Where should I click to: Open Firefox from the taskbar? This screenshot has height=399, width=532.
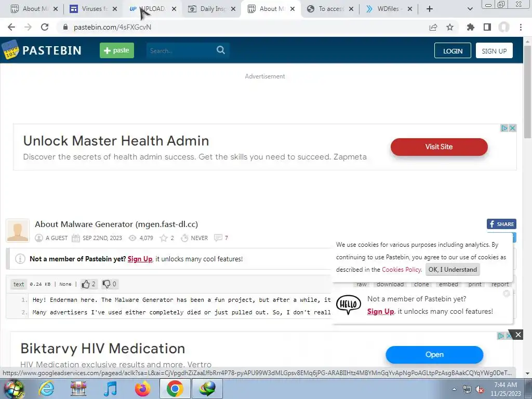pos(142,389)
